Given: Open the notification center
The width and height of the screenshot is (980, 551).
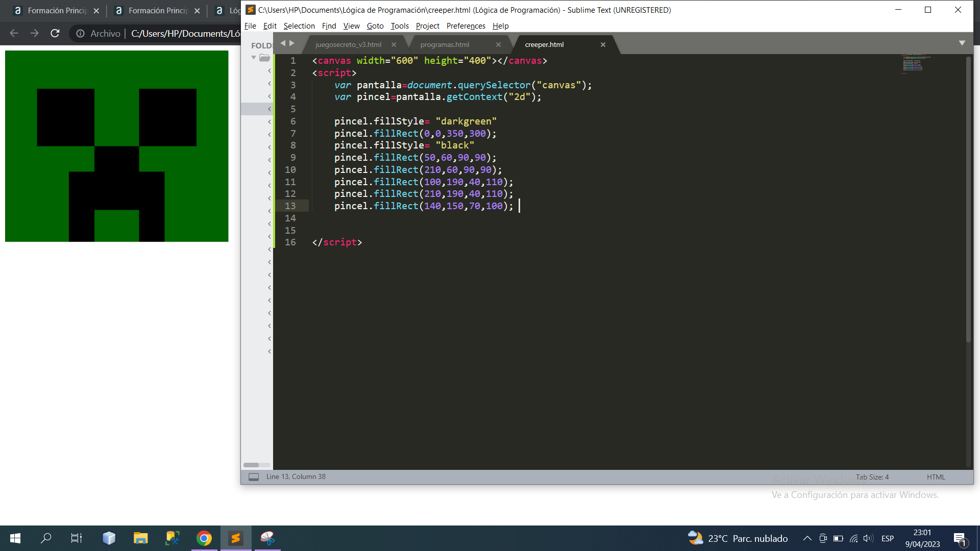Looking at the screenshot, I should coord(960,539).
